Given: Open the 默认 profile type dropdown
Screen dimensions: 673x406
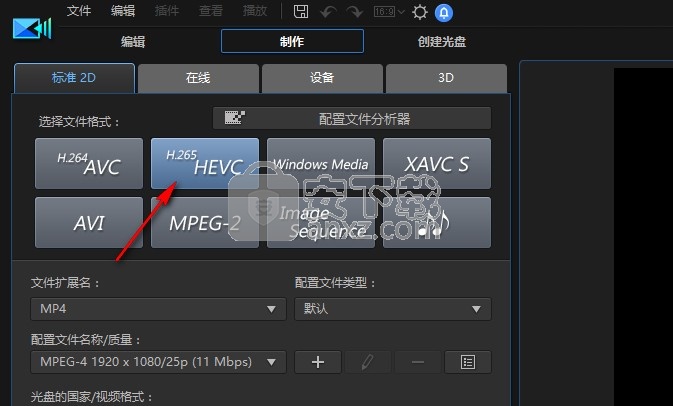Looking at the screenshot, I should click(392, 309).
